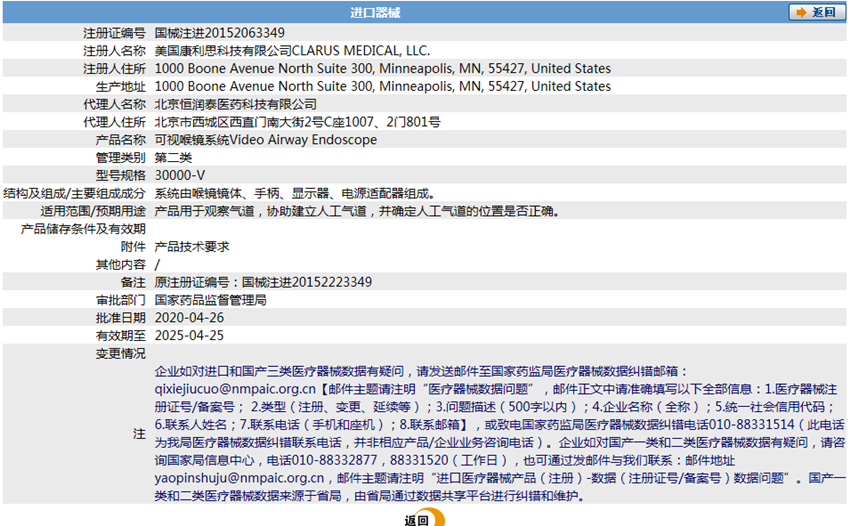Click the 注册证编号 row label
Image resolution: width=850 pixels, height=526 pixels.
tap(114, 33)
